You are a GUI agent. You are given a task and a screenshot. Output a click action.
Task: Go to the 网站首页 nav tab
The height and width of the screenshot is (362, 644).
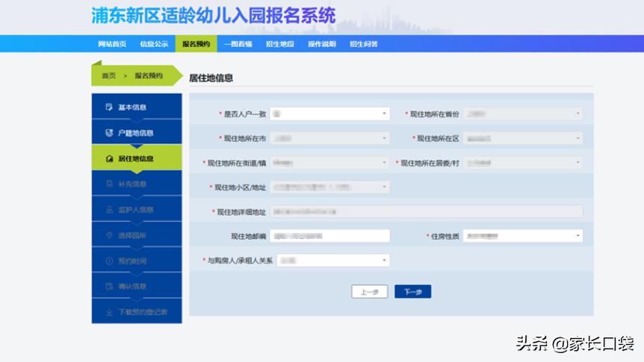point(112,44)
